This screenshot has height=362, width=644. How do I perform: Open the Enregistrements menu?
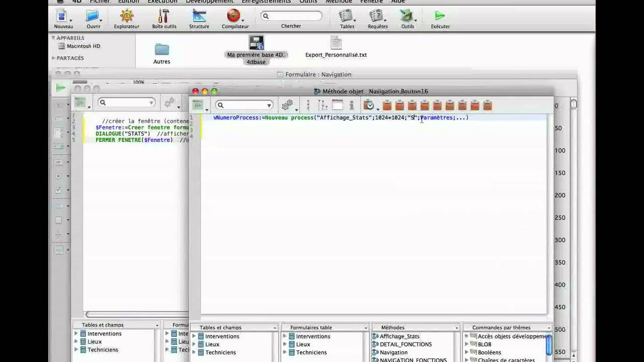point(266,2)
